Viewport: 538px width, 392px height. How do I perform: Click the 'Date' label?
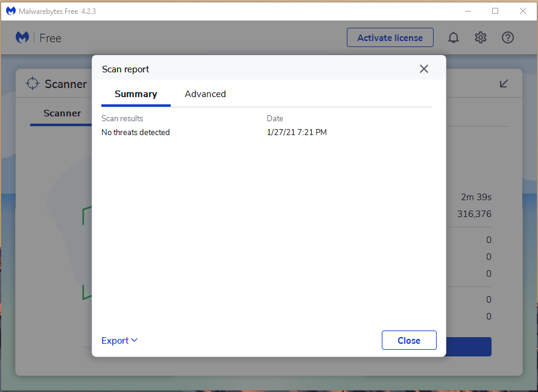point(275,119)
